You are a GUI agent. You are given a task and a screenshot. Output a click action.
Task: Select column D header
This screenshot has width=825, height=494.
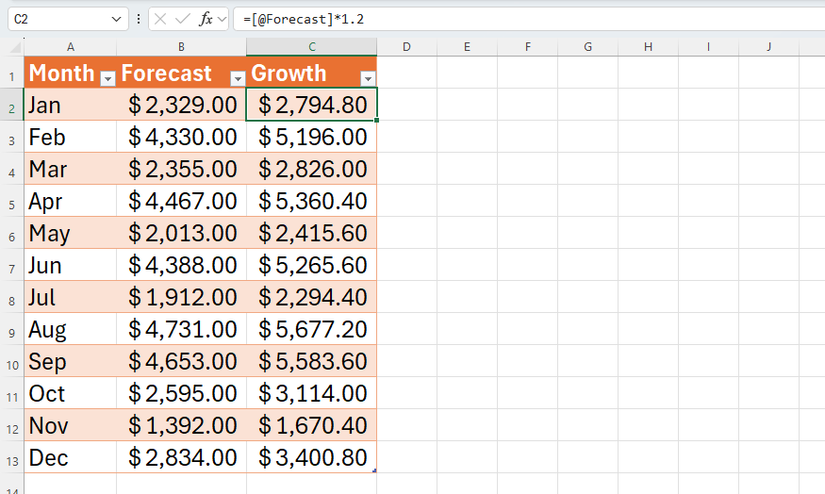(407, 47)
